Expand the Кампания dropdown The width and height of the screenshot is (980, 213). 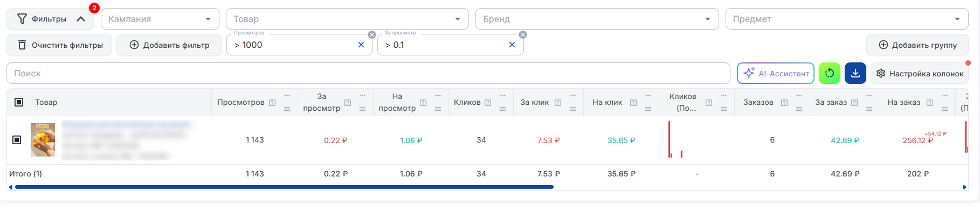(160, 19)
